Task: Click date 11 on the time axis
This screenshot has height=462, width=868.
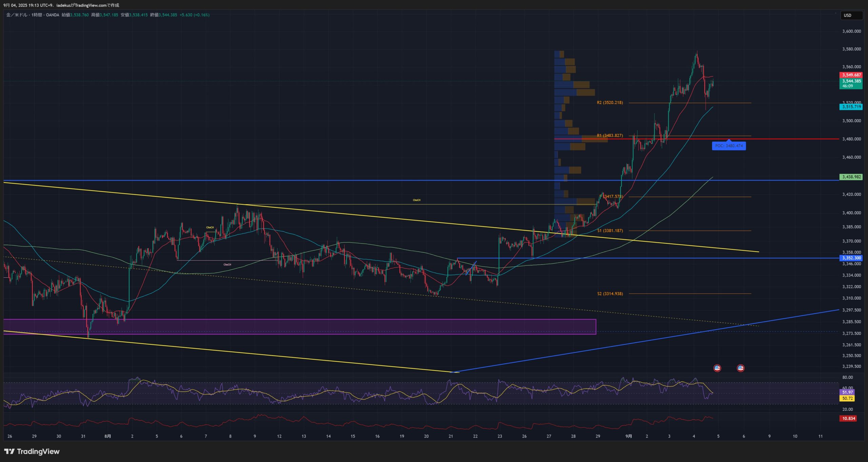Action: coord(821,436)
